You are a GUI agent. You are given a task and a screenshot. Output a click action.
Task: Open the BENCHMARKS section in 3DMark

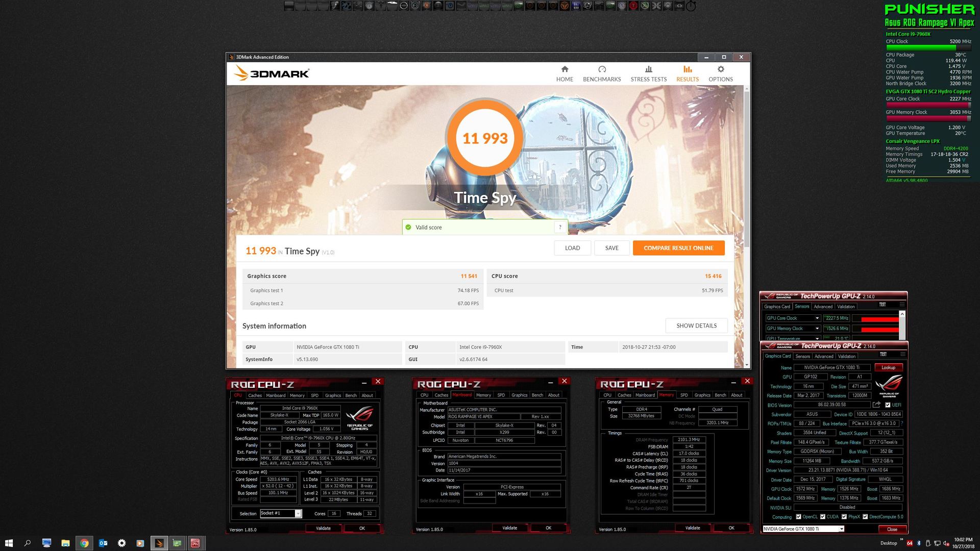coord(602,73)
